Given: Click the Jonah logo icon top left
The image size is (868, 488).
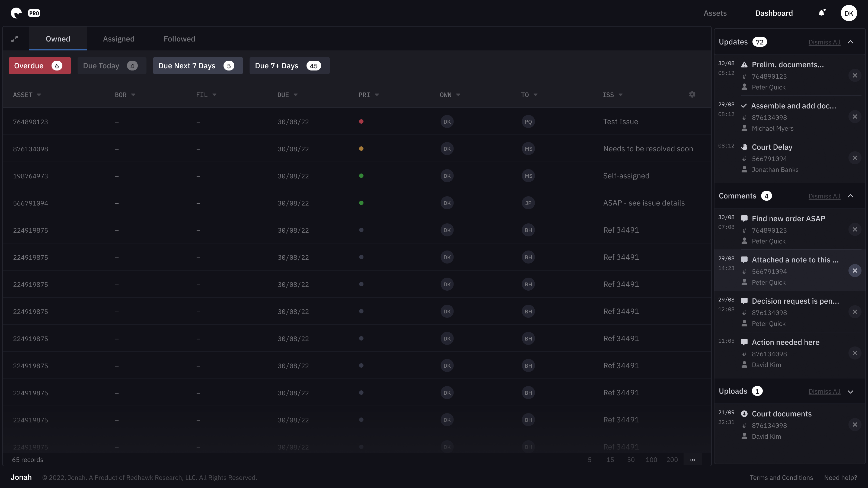Looking at the screenshot, I should click(x=16, y=13).
